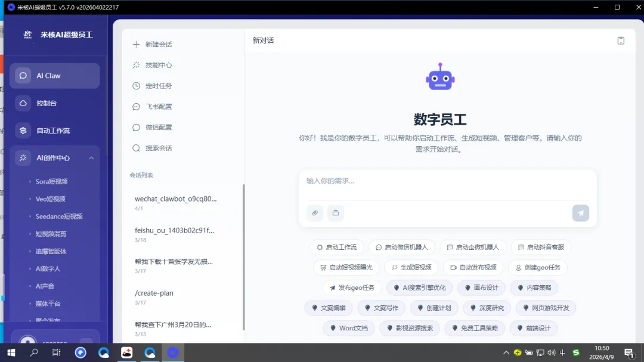点击输入框下方的附件图标
Viewport: 644px width, 362px height.
click(x=314, y=213)
